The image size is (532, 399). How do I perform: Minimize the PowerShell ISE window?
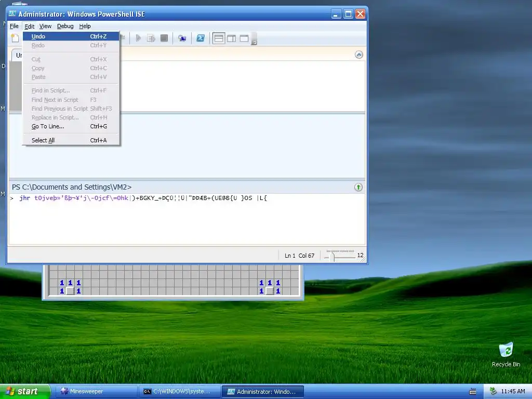pyautogui.click(x=336, y=14)
